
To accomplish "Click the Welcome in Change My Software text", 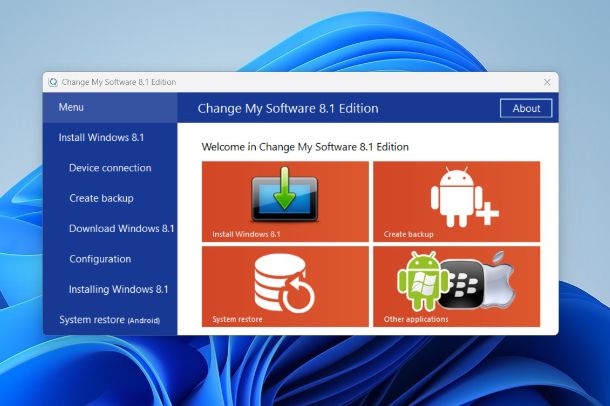I will coord(305,147).
